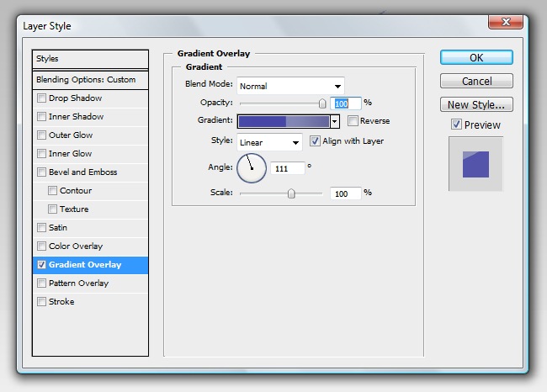This screenshot has height=392, width=547.
Task: Click the New Style button
Action: pyautogui.click(x=476, y=105)
